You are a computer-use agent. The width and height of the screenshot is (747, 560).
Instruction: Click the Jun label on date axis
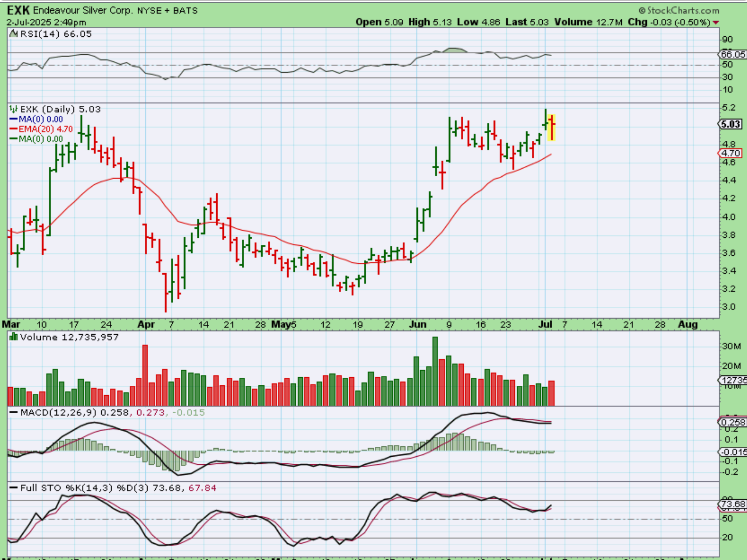point(417,324)
